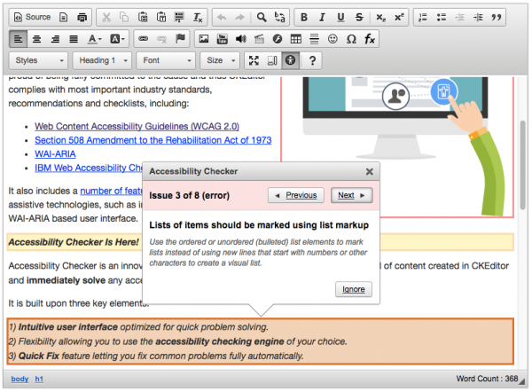Insert a math formula fx
Viewport: 532px width, 392px height.
point(370,39)
